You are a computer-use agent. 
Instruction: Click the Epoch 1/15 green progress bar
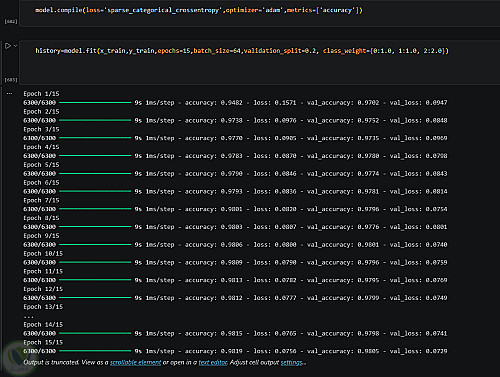[95, 103]
